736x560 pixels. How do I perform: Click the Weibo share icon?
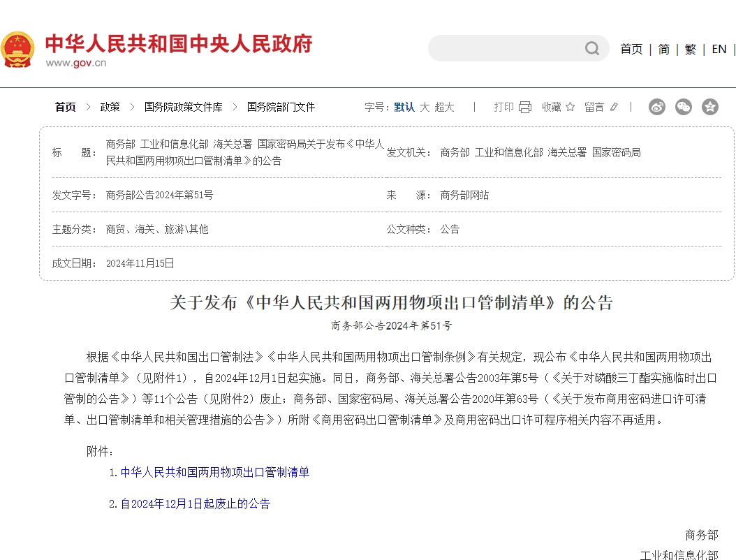[x=656, y=107]
